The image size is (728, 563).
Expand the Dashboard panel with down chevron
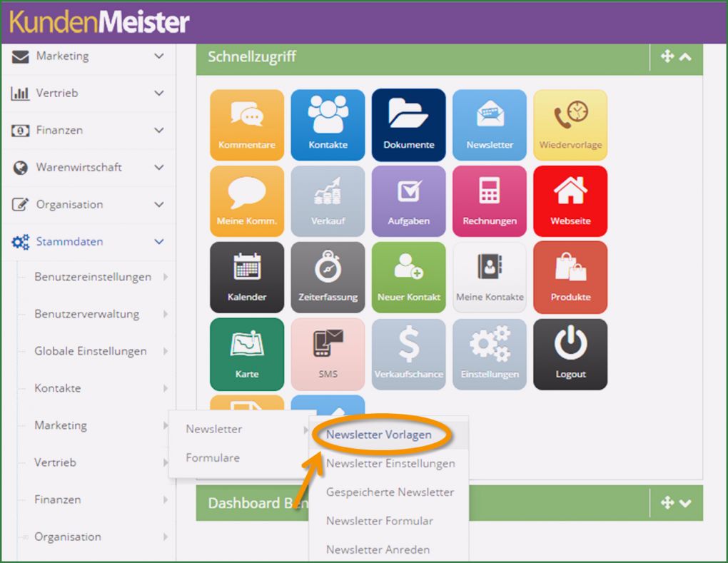pyautogui.click(x=685, y=503)
